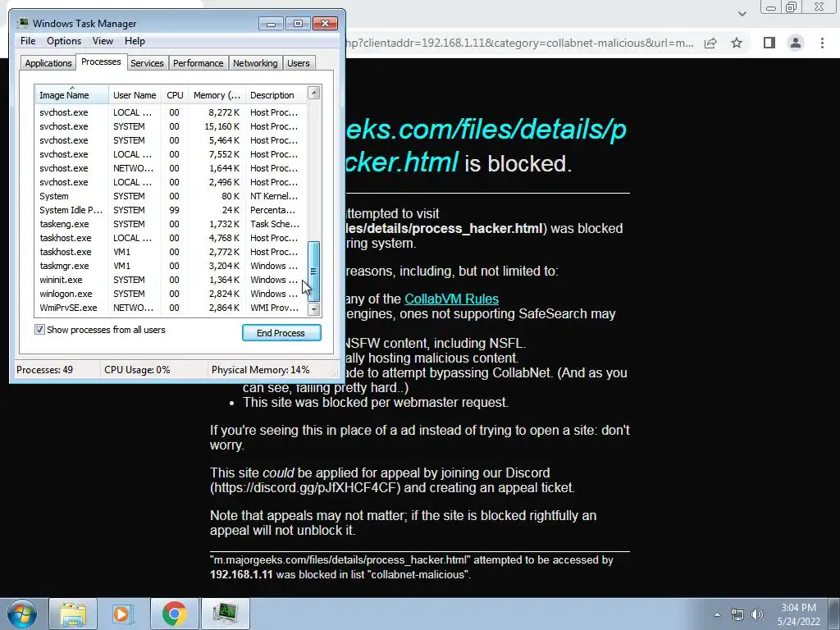Toggle Show processes from all users
The image size is (840, 630).
(39, 330)
